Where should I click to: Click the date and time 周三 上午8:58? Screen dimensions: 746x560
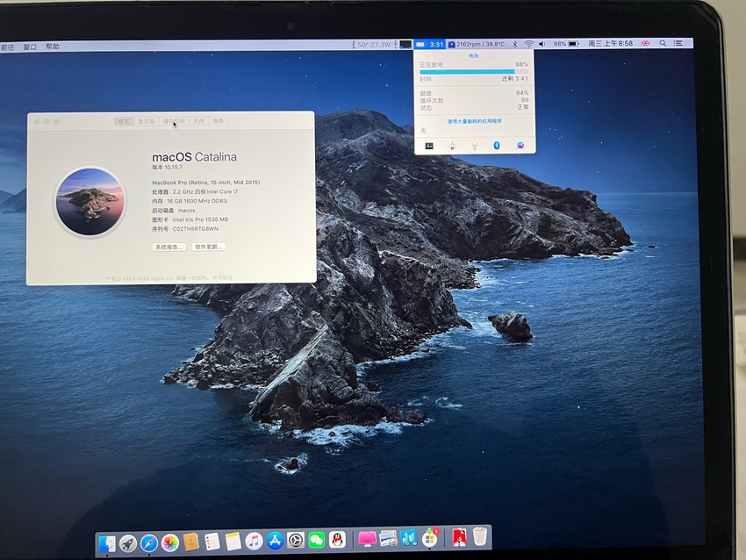[611, 43]
